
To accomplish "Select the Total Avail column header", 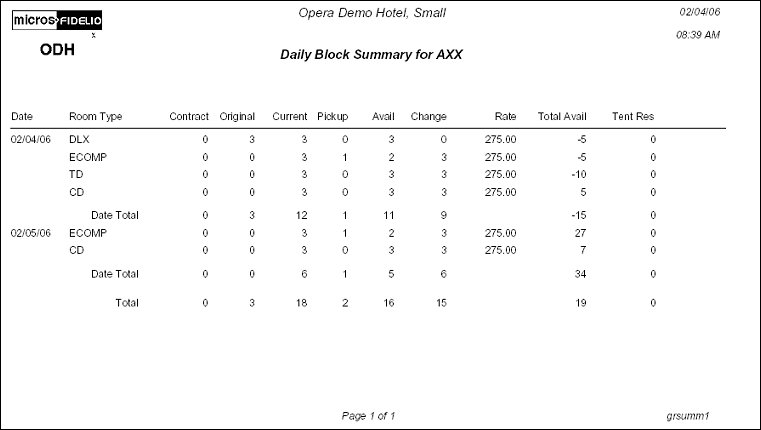I will pos(562,117).
